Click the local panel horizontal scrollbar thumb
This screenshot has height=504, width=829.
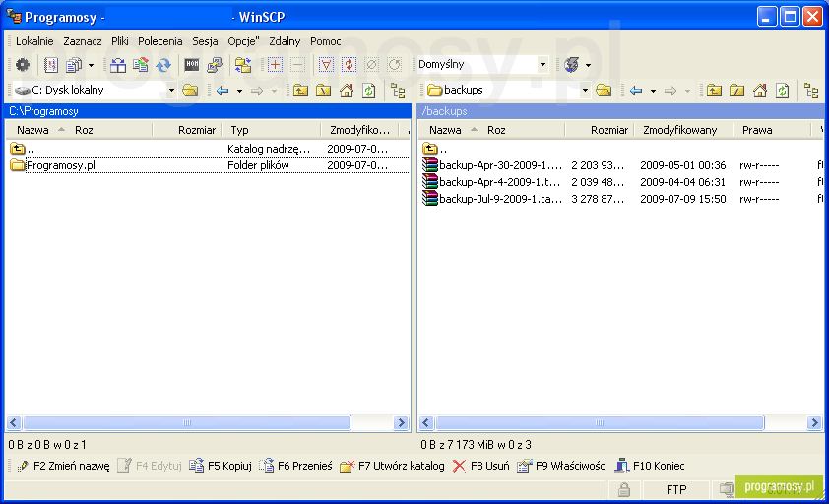(x=187, y=422)
